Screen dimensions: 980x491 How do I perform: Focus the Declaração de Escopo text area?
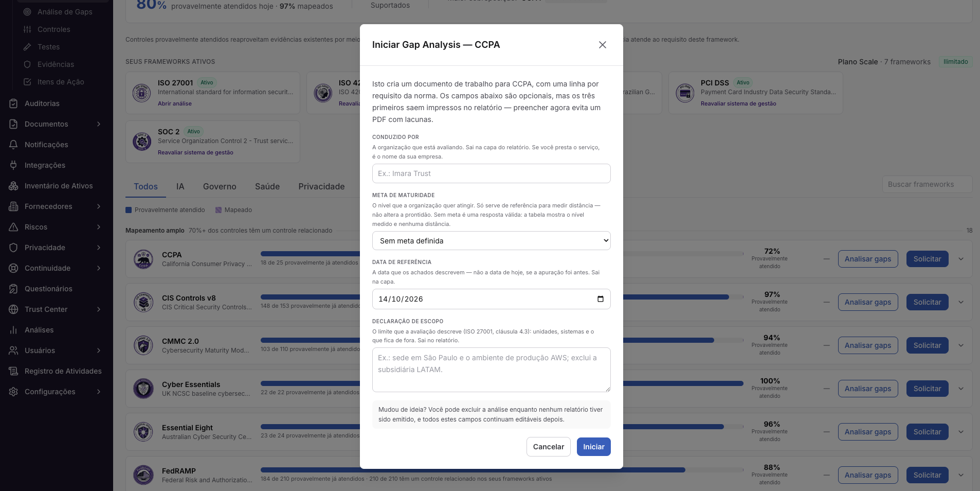click(x=492, y=370)
